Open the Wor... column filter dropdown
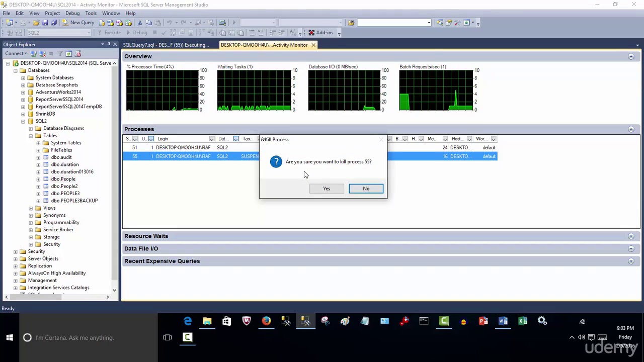644x362 pixels. pos(494,139)
